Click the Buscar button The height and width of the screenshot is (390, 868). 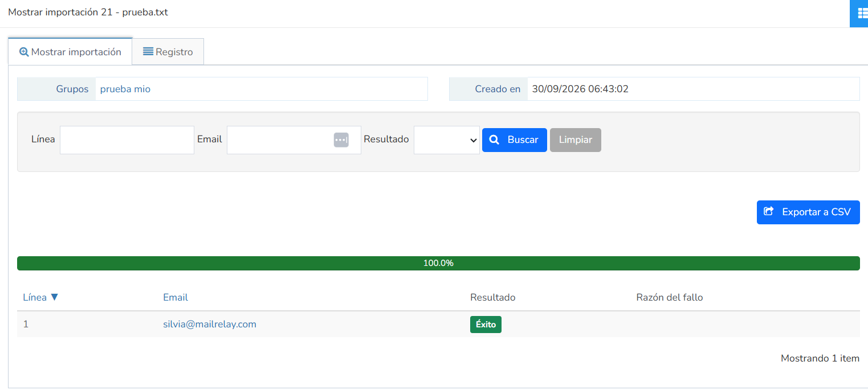tap(515, 140)
